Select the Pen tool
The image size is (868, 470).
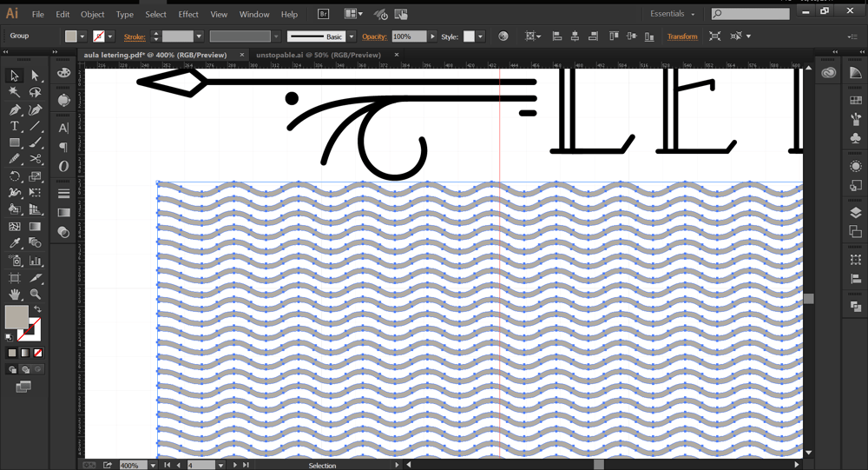click(15, 109)
